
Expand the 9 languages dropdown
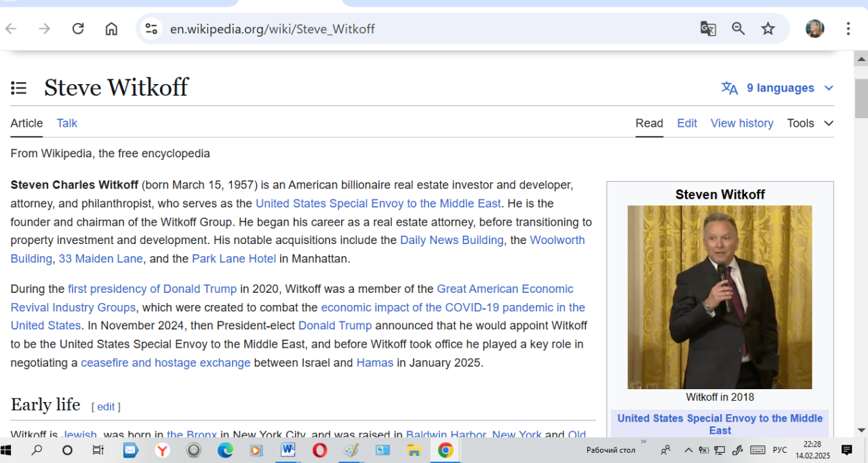click(x=829, y=88)
